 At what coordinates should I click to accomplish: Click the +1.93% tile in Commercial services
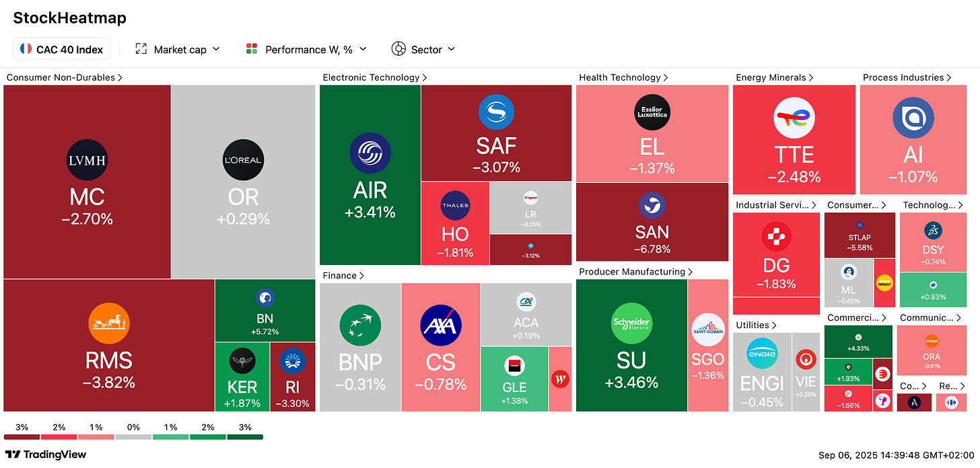(x=848, y=373)
